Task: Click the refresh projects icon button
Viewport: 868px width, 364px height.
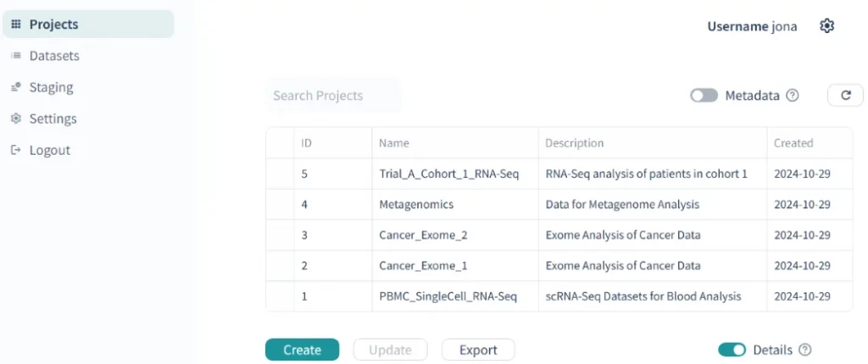Action: pyautogui.click(x=845, y=96)
